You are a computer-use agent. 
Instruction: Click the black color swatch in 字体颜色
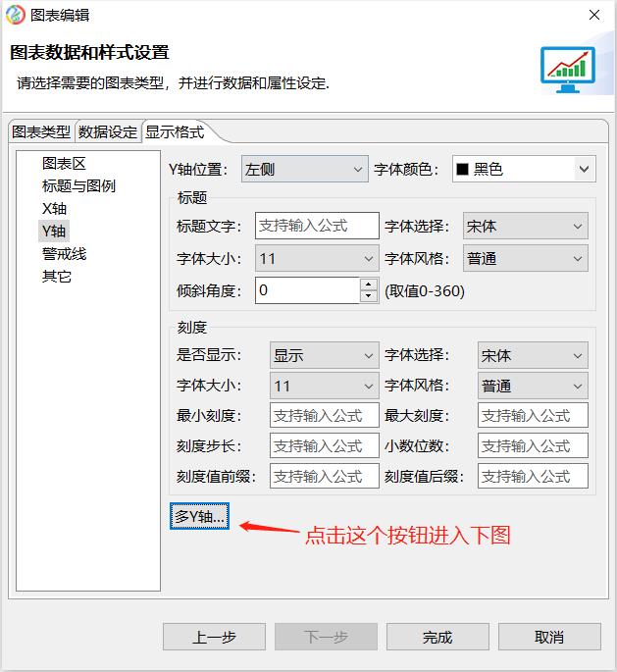[x=462, y=170]
